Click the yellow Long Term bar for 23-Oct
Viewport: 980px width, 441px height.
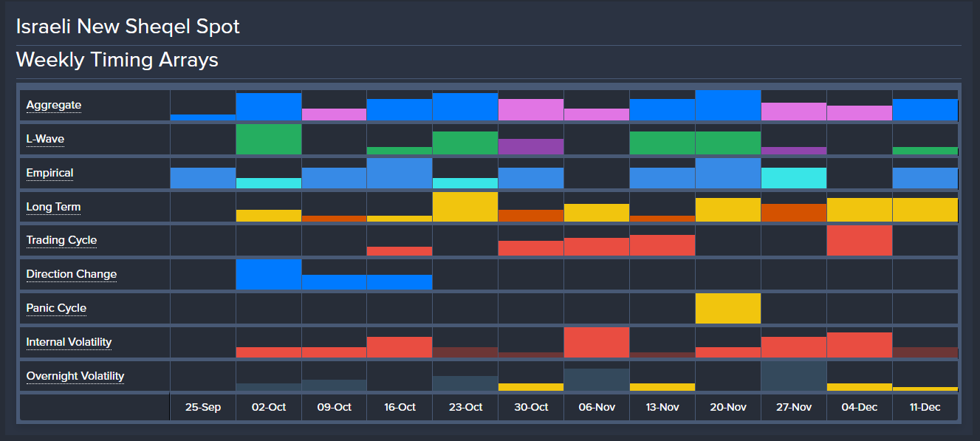tap(465, 207)
